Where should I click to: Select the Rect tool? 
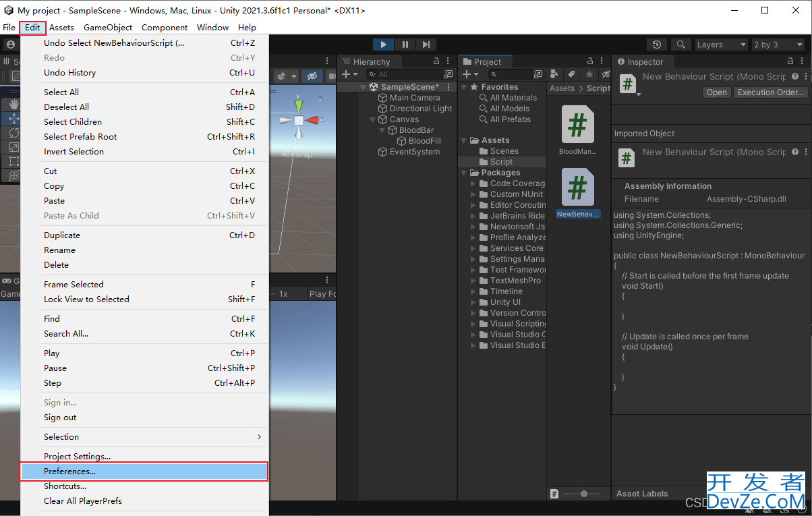click(13, 161)
